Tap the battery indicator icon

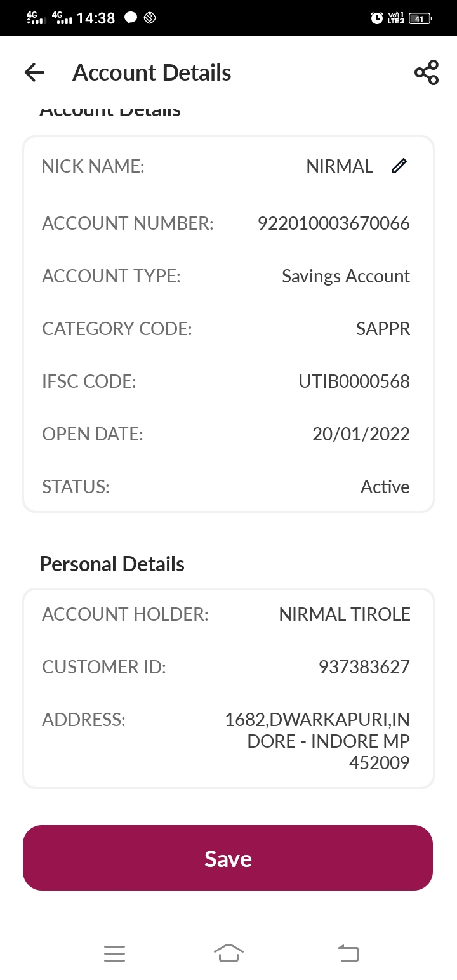[420, 18]
